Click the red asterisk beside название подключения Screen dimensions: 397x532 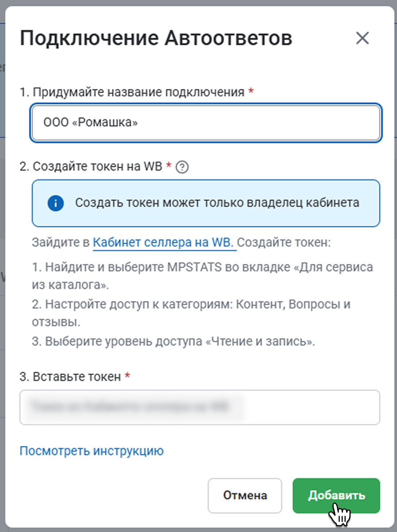(251, 91)
